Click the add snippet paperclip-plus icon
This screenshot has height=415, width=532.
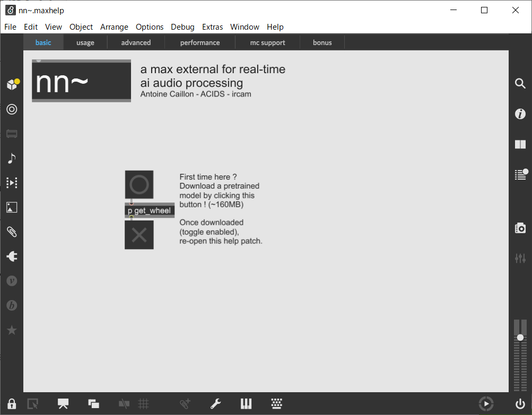point(185,404)
